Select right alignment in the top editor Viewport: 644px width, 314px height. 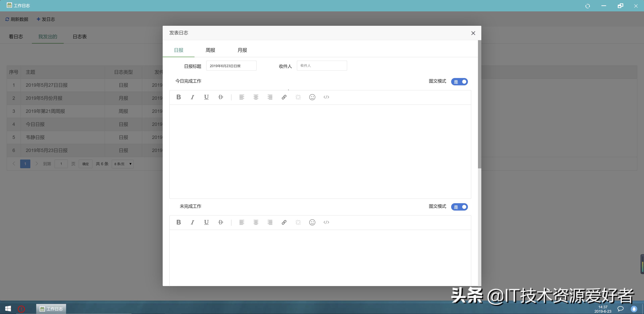270,97
